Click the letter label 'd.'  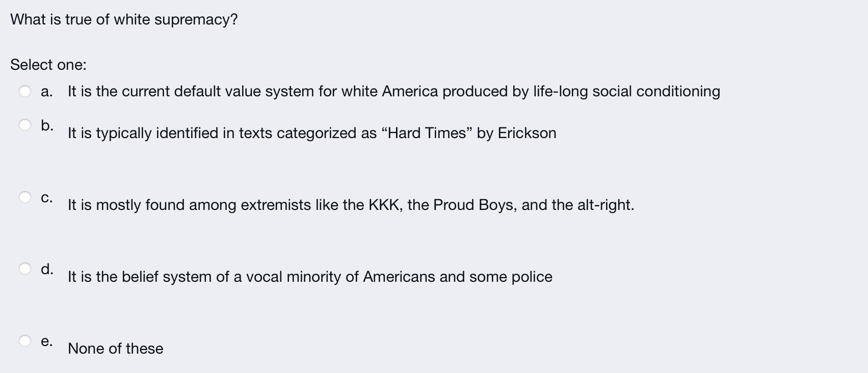(x=47, y=269)
